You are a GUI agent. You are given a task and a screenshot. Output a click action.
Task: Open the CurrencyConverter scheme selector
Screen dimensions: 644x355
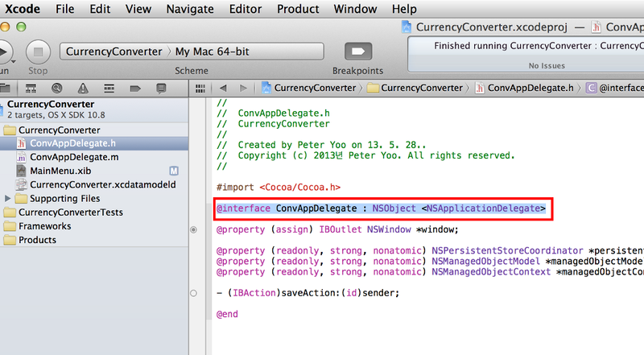pos(111,52)
